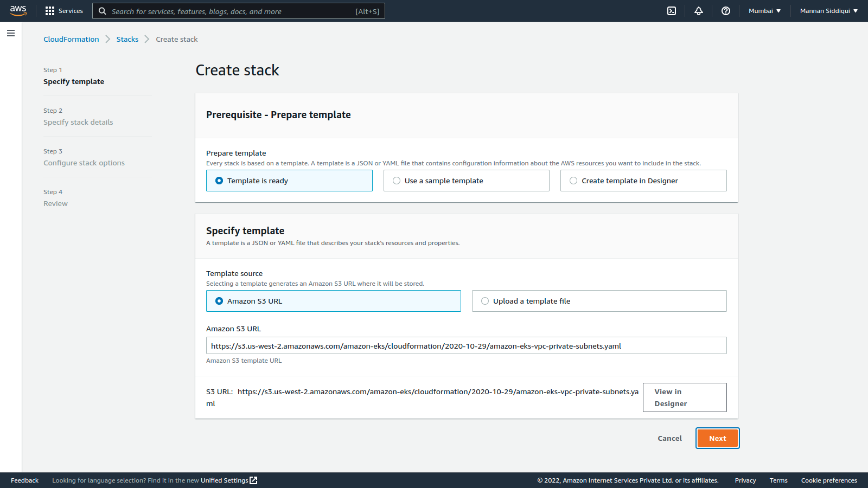Click the Next button
868x488 pixels.
[x=717, y=438]
